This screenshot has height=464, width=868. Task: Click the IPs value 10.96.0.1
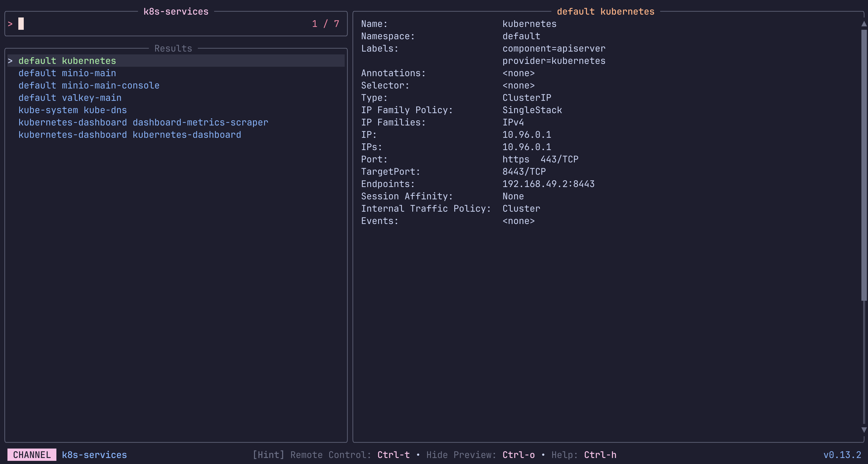click(x=527, y=147)
